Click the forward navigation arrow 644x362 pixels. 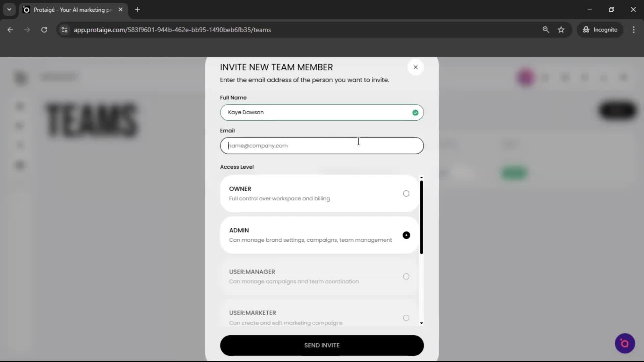point(27,30)
